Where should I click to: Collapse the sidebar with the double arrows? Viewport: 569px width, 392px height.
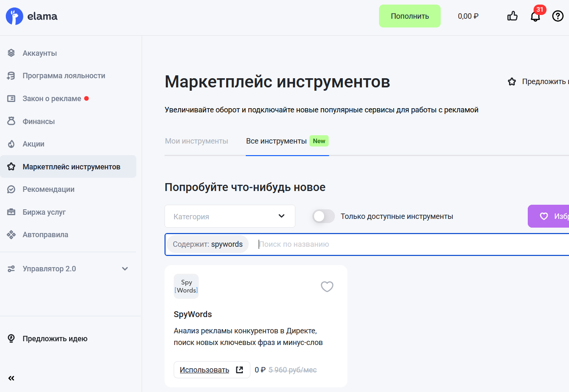click(x=11, y=378)
